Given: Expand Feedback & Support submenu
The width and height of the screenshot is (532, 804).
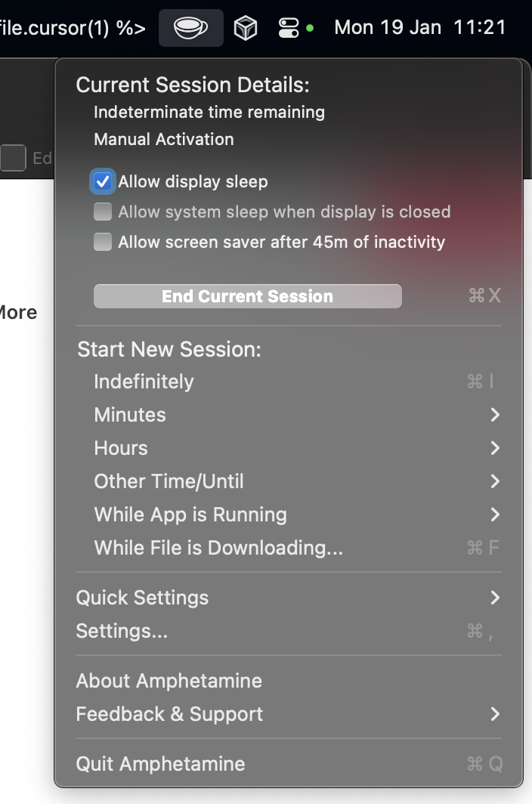Looking at the screenshot, I should point(495,714).
